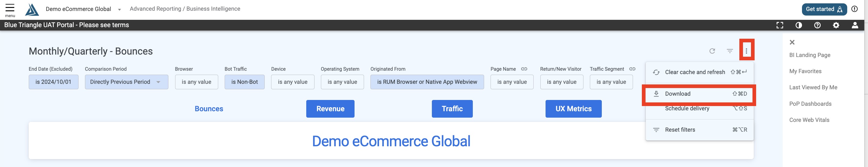The height and width of the screenshot is (167, 868).
Task: Click the refresh arrows icon in menu
Action: click(x=656, y=72)
